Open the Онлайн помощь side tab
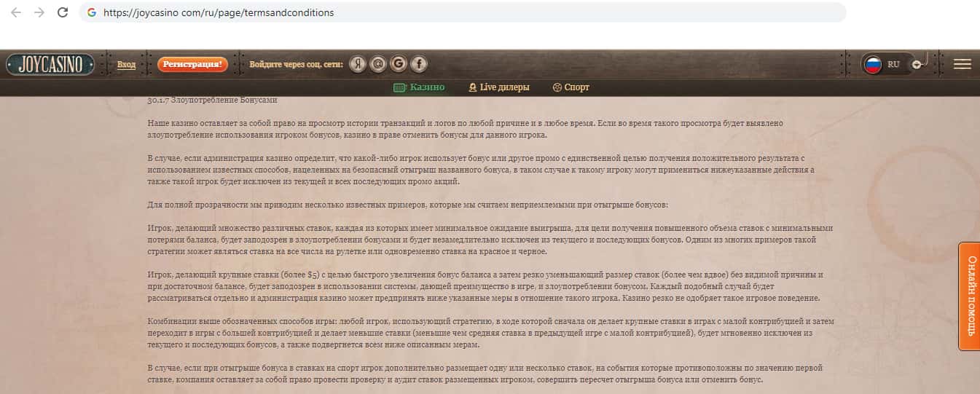 click(970, 296)
